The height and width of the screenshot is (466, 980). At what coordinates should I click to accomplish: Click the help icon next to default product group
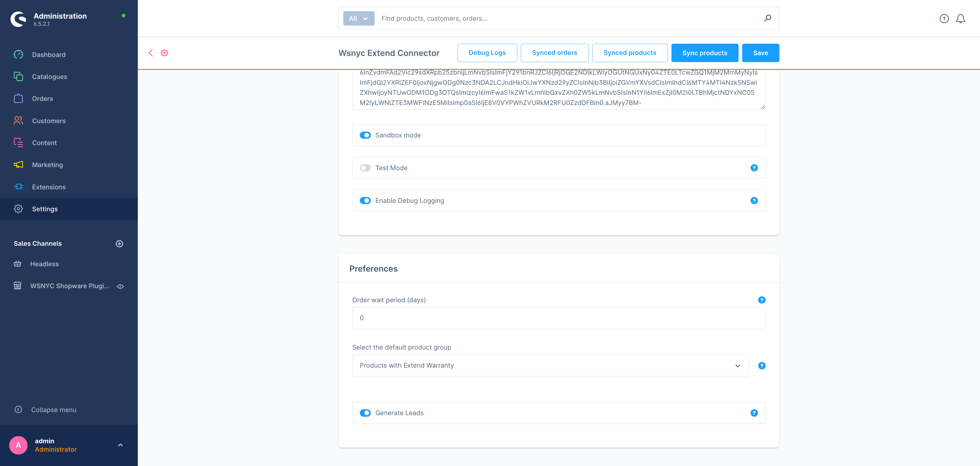(x=761, y=365)
